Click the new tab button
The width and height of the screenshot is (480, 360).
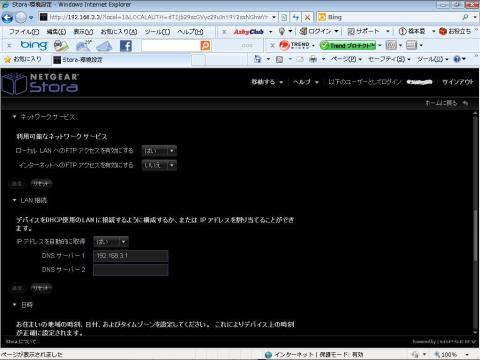click(x=198, y=60)
